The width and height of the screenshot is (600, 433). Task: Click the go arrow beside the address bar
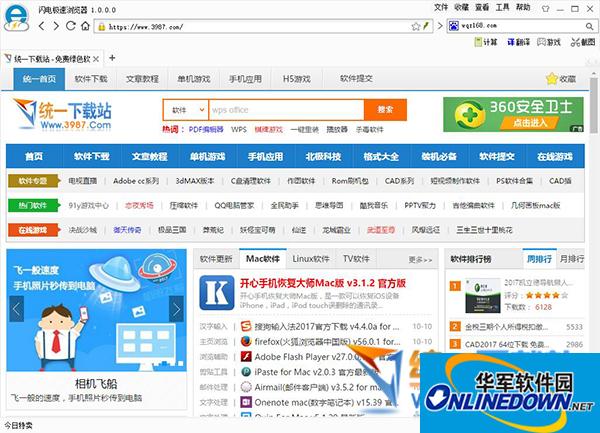440,26
